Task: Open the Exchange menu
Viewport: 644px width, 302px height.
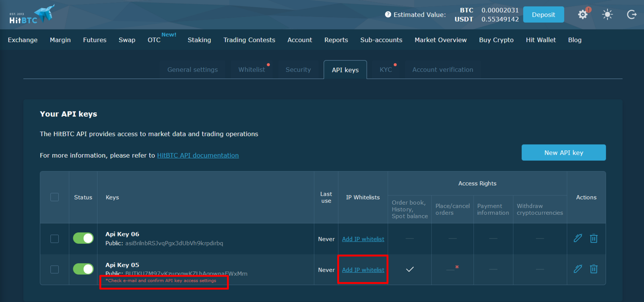Action: pos(23,40)
